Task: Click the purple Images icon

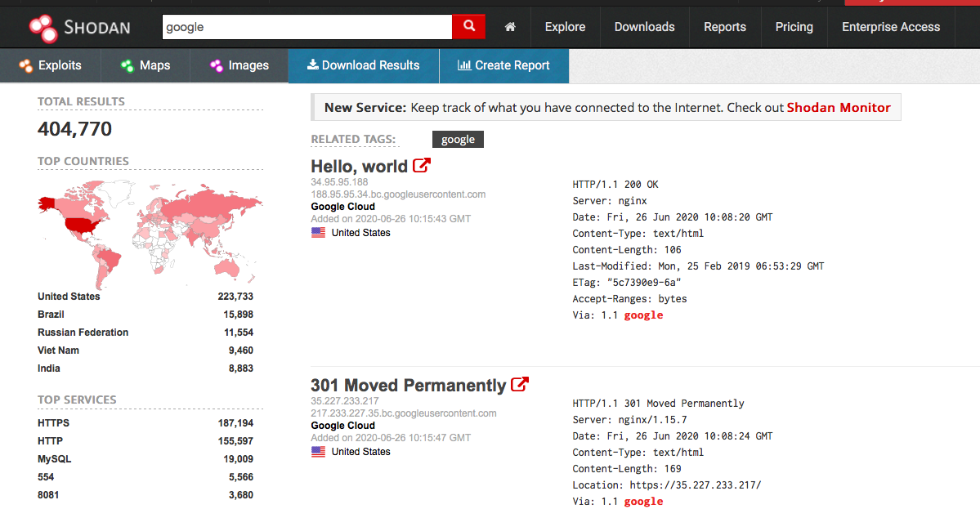Action: click(217, 65)
